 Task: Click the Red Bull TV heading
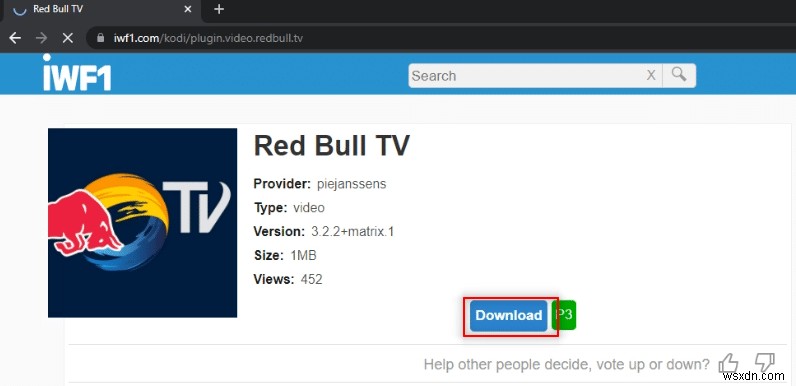pos(331,146)
